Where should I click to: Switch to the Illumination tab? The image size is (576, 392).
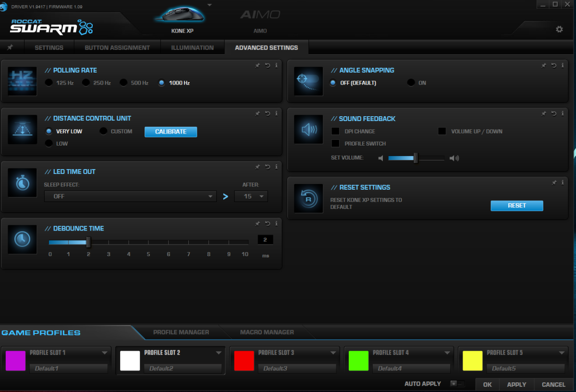(192, 48)
